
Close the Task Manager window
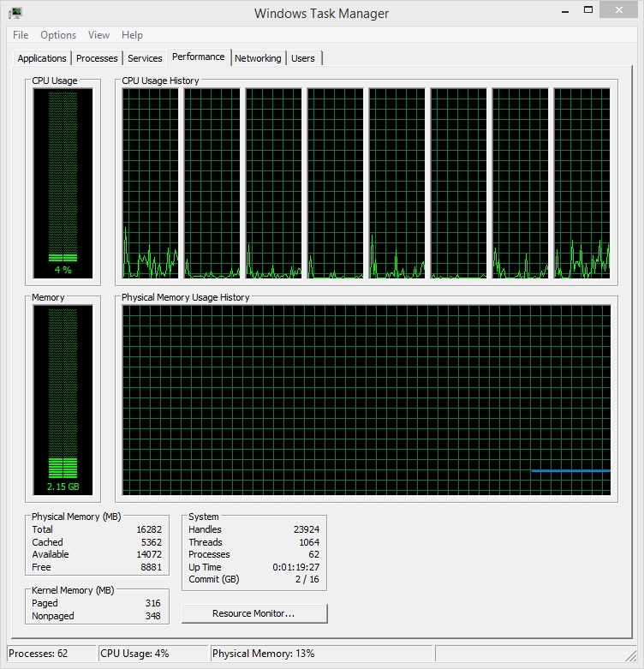(619, 10)
